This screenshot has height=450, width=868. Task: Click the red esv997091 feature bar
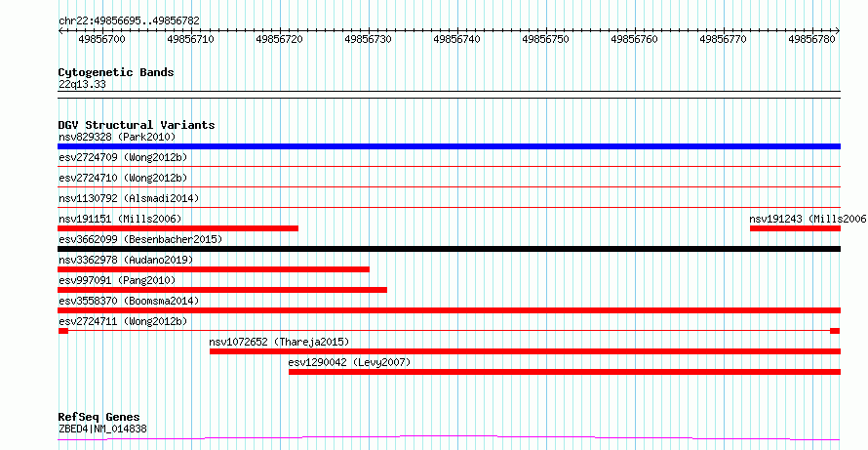coord(222,290)
